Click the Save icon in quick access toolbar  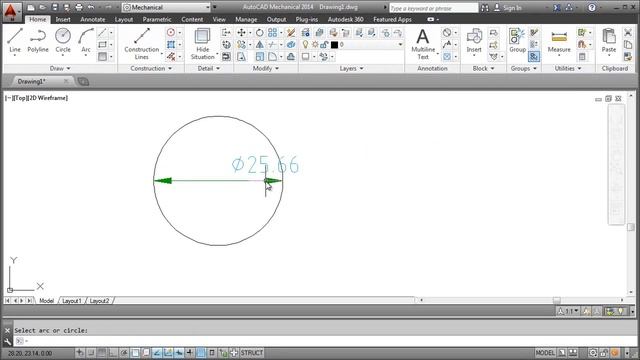[55, 7]
